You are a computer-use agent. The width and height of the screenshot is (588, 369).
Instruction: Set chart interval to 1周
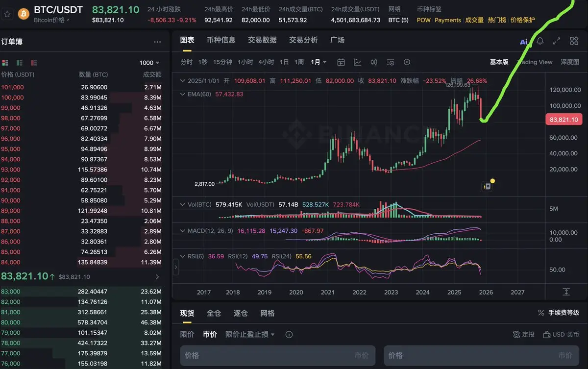click(299, 62)
